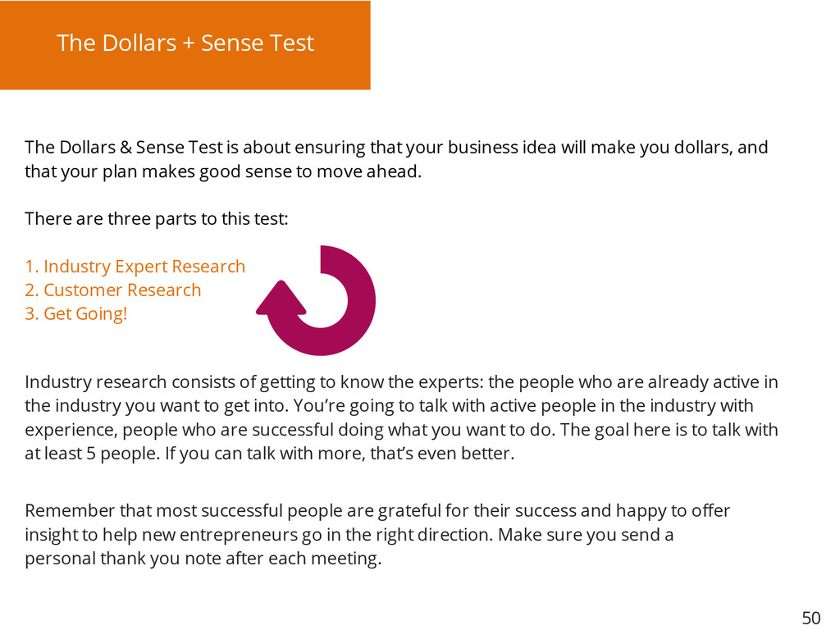Click '3. Get Going!' list item
The height and width of the screenshot is (630, 840).
(x=76, y=313)
